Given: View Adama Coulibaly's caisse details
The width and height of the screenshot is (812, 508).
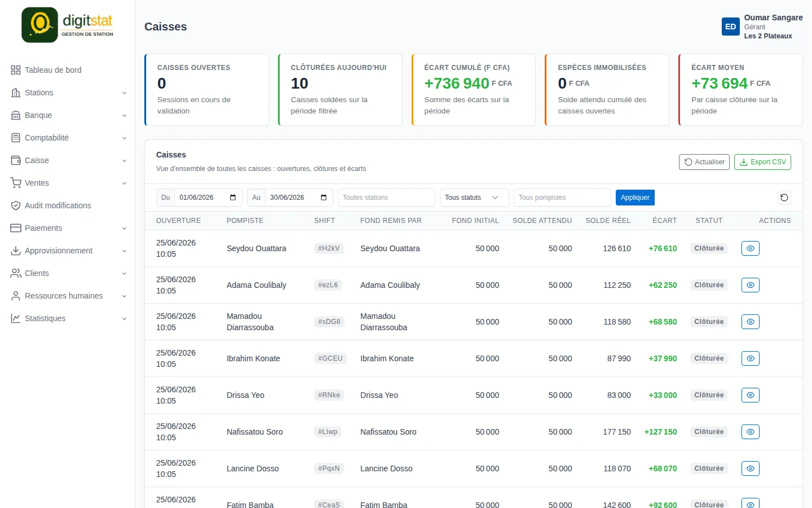Looking at the screenshot, I should (x=751, y=285).
